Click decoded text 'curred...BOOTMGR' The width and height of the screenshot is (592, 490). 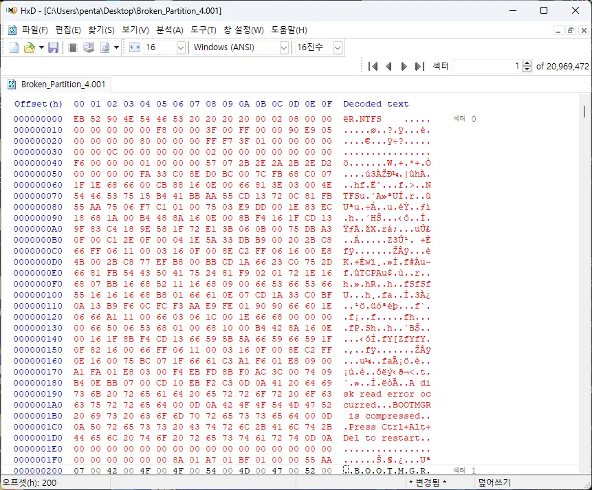point(387,405)
